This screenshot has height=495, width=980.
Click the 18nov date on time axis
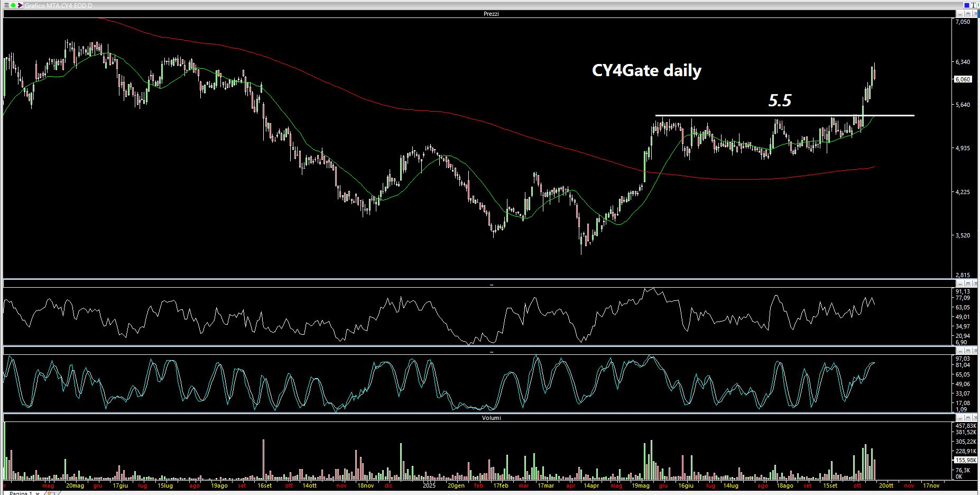[x=365, y=485]
